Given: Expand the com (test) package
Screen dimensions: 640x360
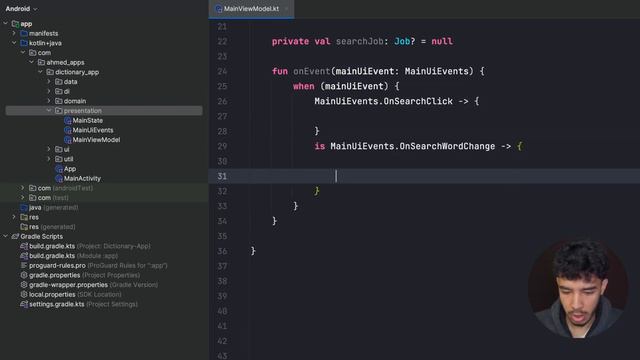Looking at the screenshot, I should tap(23, 198).
